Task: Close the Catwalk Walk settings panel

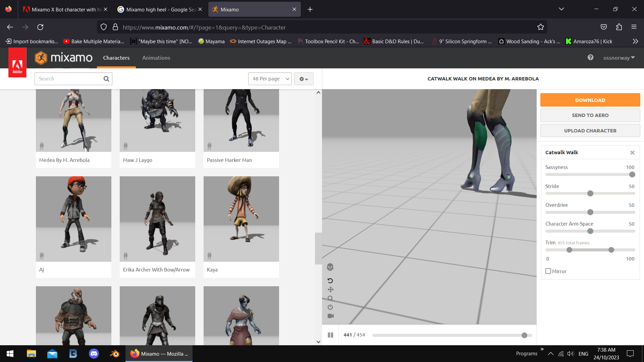Action: [x=632, y=153]
